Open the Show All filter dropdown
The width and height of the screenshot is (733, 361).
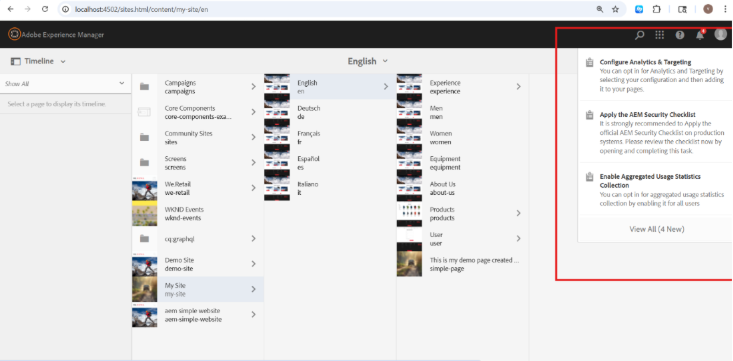(x=65, y=83)
